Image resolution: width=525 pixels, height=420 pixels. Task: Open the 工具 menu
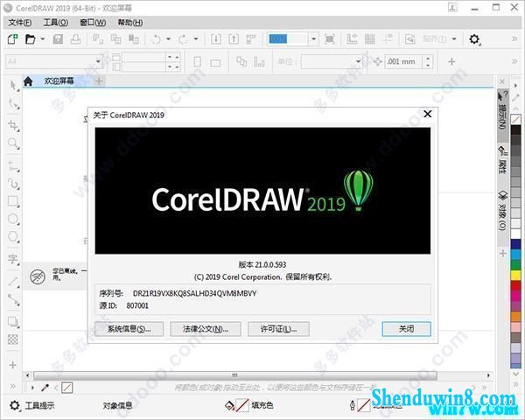56,23
